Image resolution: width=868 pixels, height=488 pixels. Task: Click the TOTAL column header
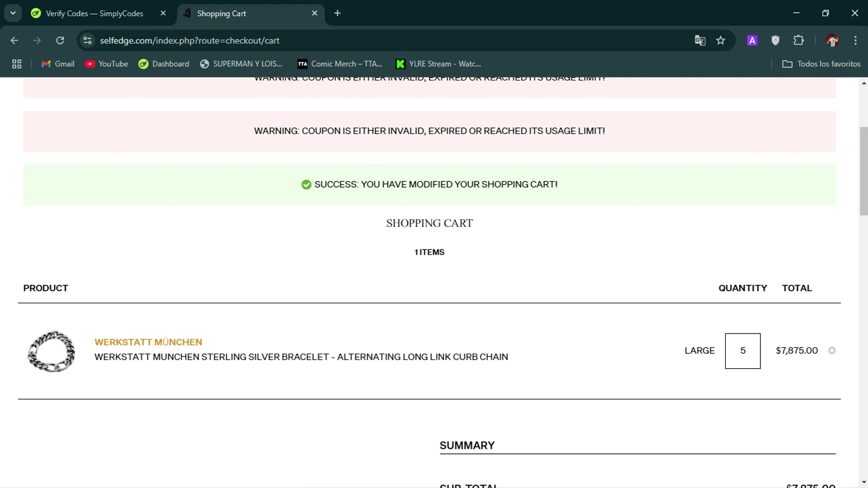tap(797, 288)
